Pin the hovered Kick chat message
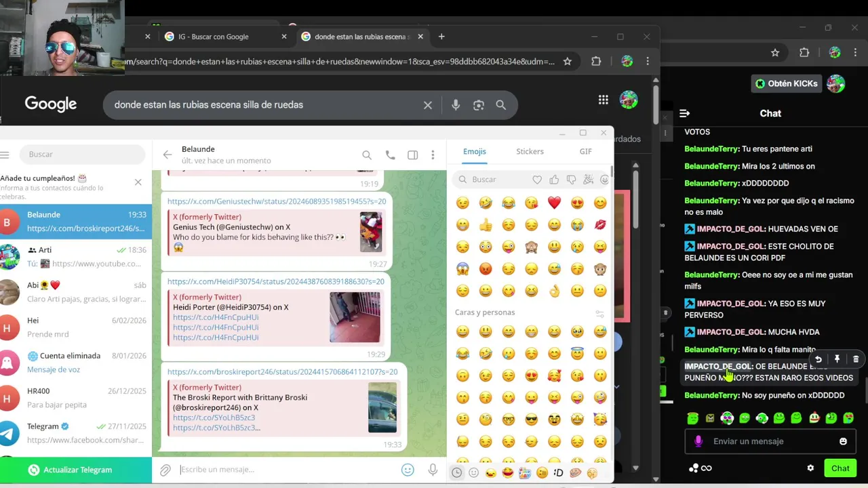Viewport: 868px width, 488px height. tap(837, 359)
